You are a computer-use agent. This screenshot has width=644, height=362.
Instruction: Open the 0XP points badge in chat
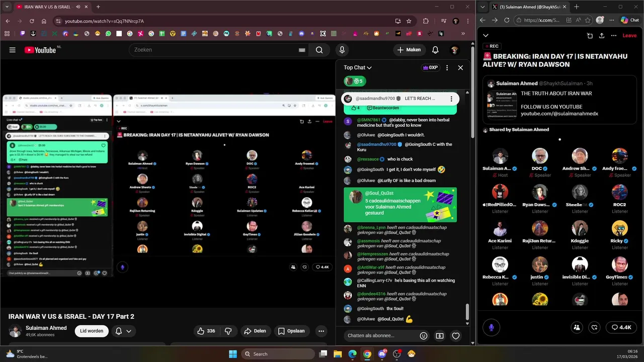pos(430,67)
